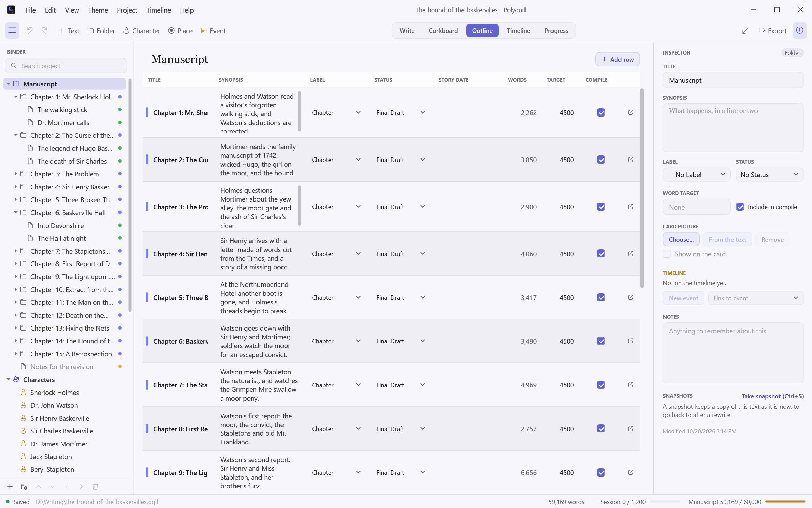Screen dimensions: 812x508
Task: Click the Export button
Action: (x=772, y=31)
